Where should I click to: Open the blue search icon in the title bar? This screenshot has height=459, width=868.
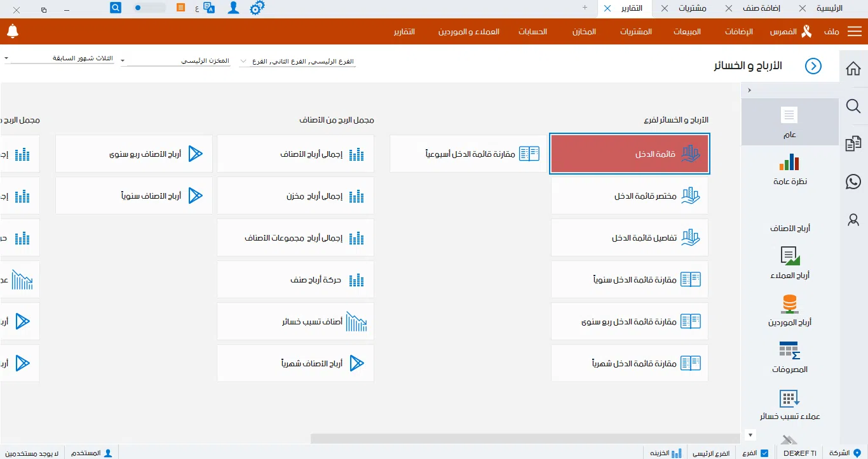[115, 8]
